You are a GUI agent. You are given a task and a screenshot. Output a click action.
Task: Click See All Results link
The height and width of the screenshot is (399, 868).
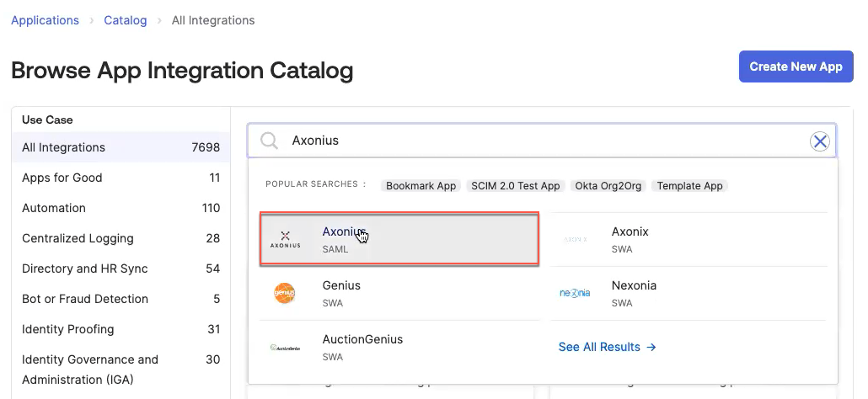[607, 347]
